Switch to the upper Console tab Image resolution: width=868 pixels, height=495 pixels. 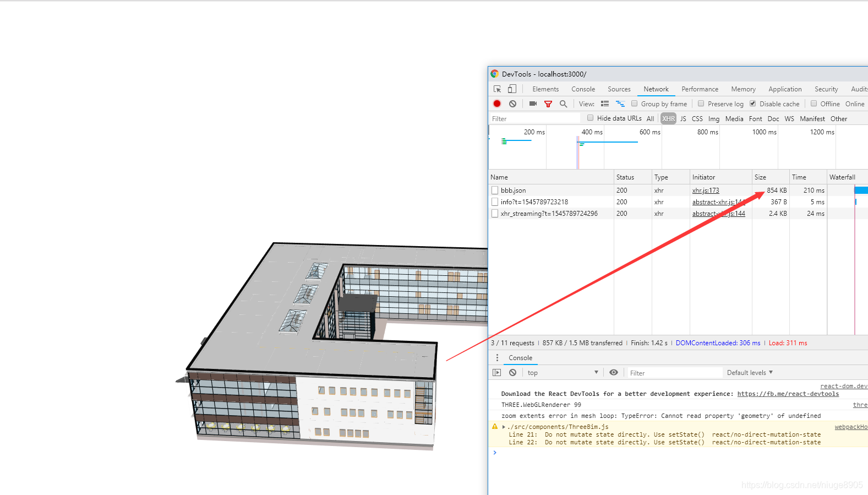[583, 89]
